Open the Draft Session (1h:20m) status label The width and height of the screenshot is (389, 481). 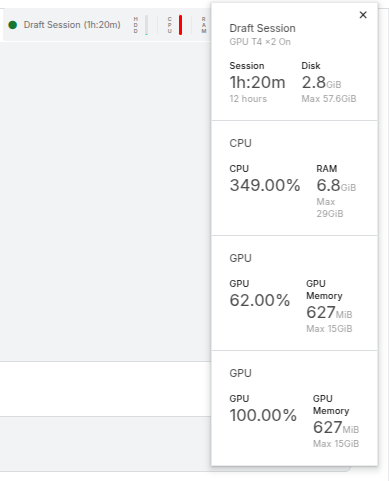tap(72, 25)
